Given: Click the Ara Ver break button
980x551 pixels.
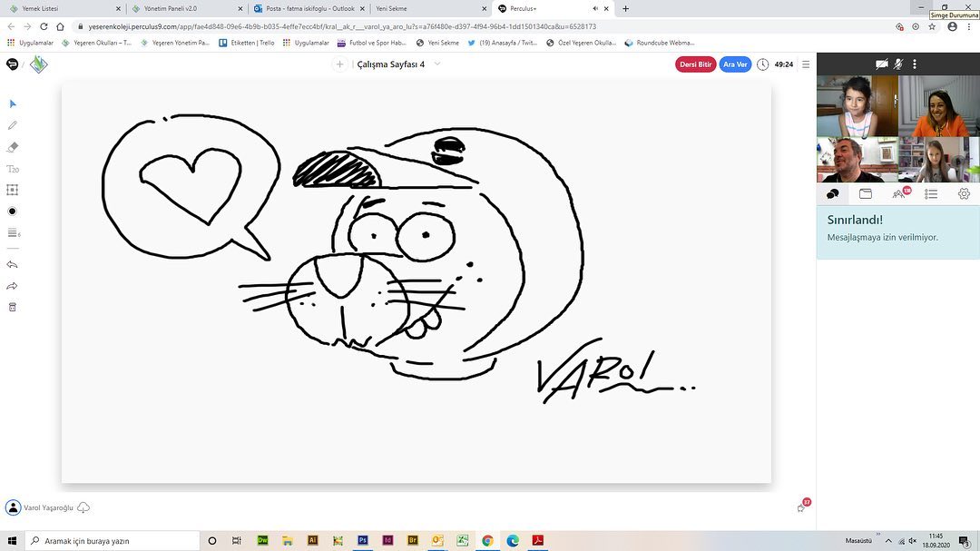Looking at the screenshot, I should tap(735, 64).
